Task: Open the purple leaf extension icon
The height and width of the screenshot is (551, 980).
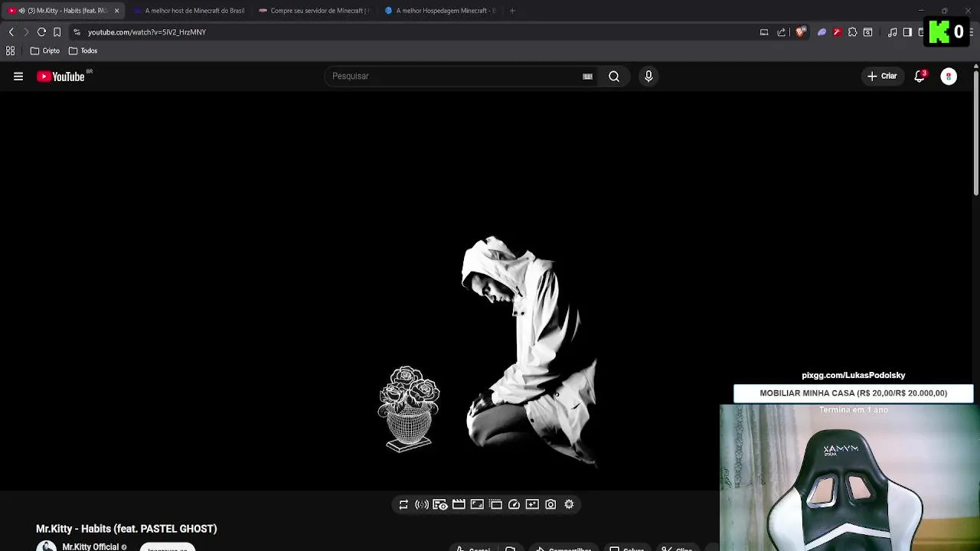Action: tap(822, 32)
